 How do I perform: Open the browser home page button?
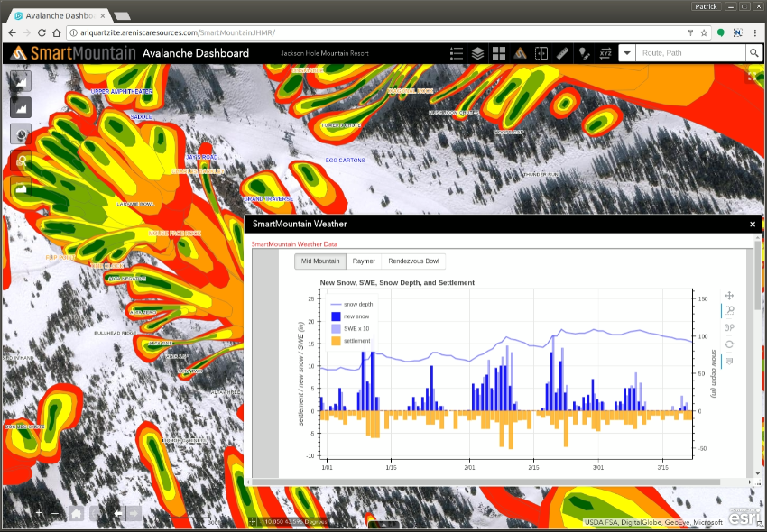(x=57, y=32)
